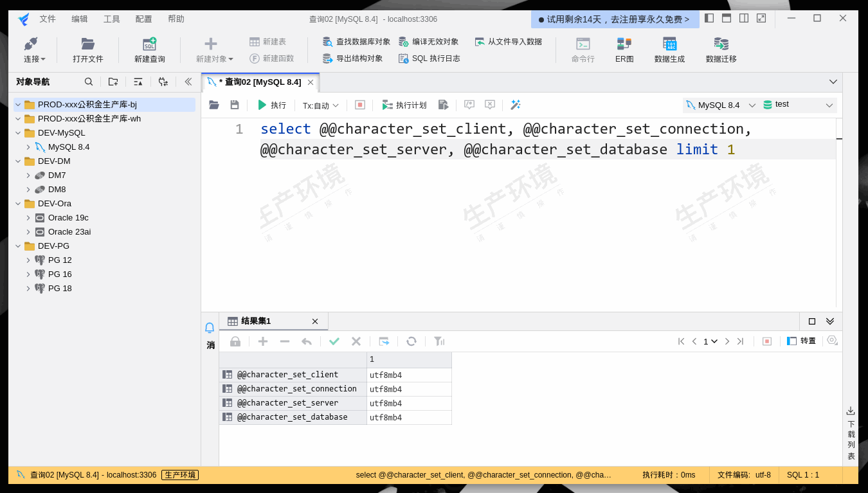Click 导出结构对象

(x=352, y=58)
